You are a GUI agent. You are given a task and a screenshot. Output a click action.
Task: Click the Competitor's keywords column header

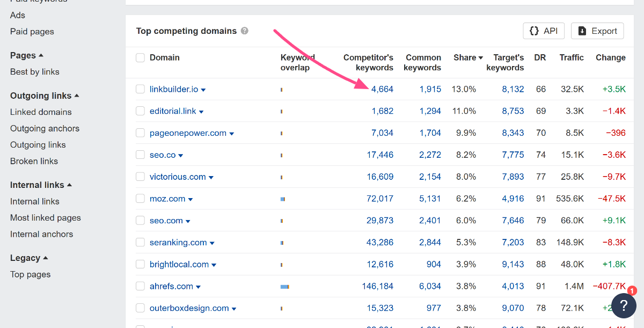pos(368,62)
